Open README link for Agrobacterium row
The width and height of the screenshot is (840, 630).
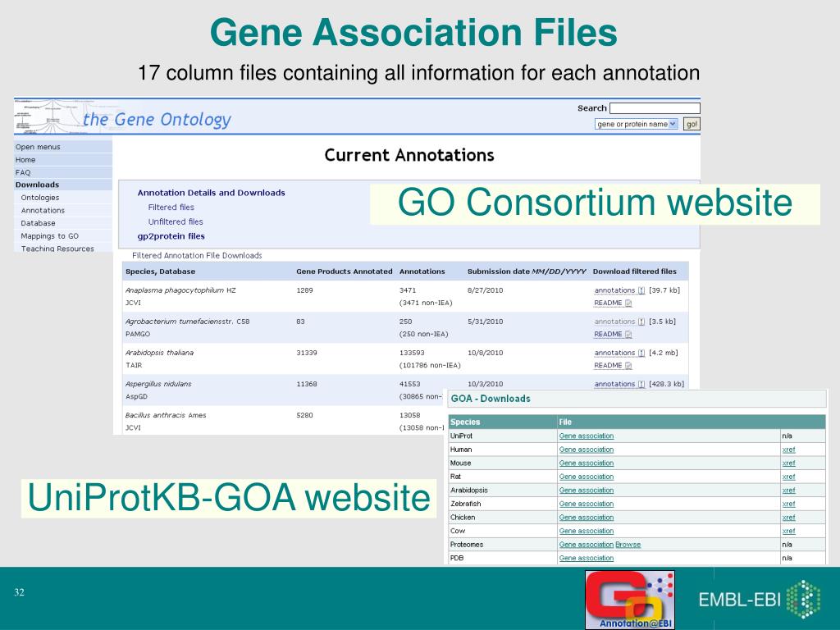pos(608,335)
